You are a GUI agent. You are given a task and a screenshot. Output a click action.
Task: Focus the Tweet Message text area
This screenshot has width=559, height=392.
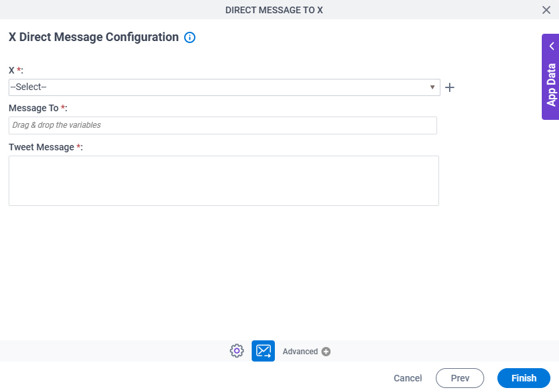[223, 181]
